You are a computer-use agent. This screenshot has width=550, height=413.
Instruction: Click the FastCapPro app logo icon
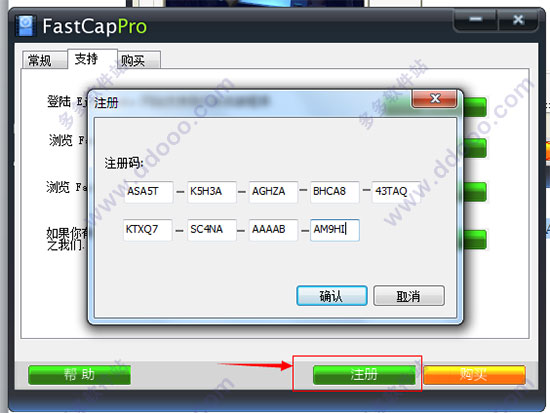tap(26, 26)
